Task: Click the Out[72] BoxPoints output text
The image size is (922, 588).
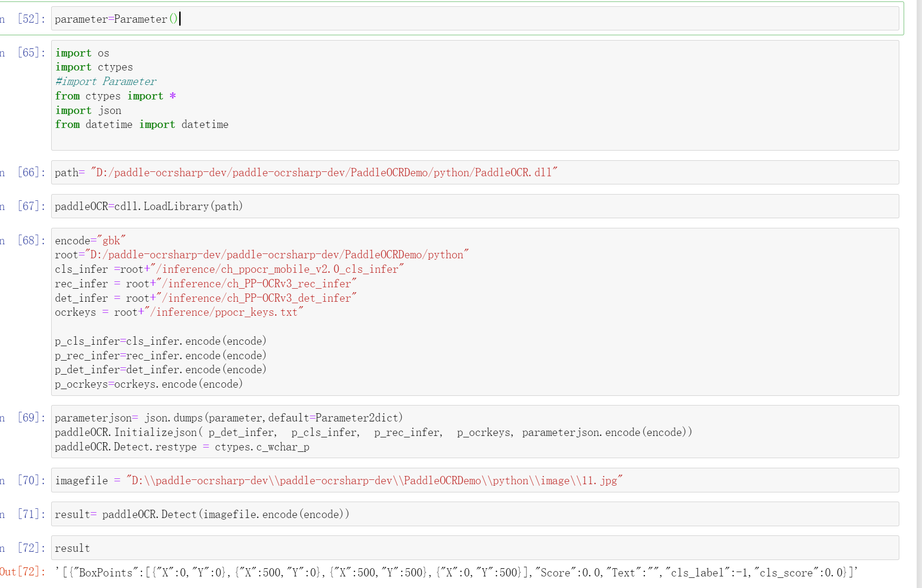Action: [x=456, y=573]
